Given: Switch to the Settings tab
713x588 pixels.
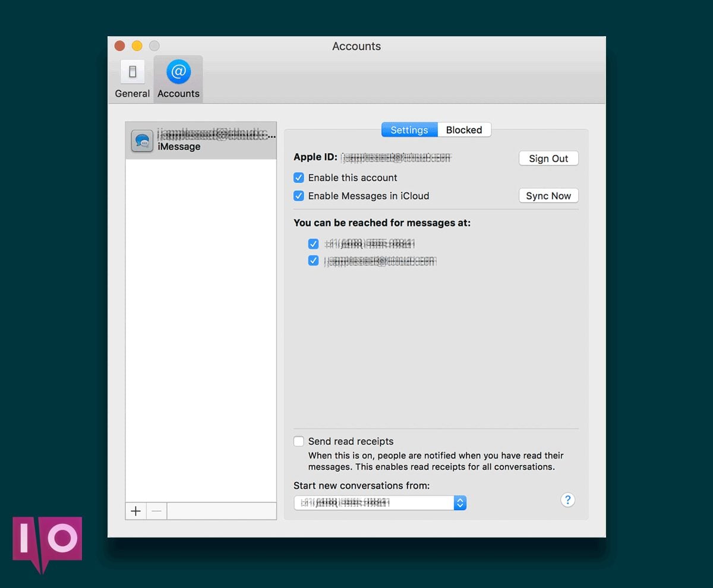Looking at the screenshot, I should [x=409, y=130].
